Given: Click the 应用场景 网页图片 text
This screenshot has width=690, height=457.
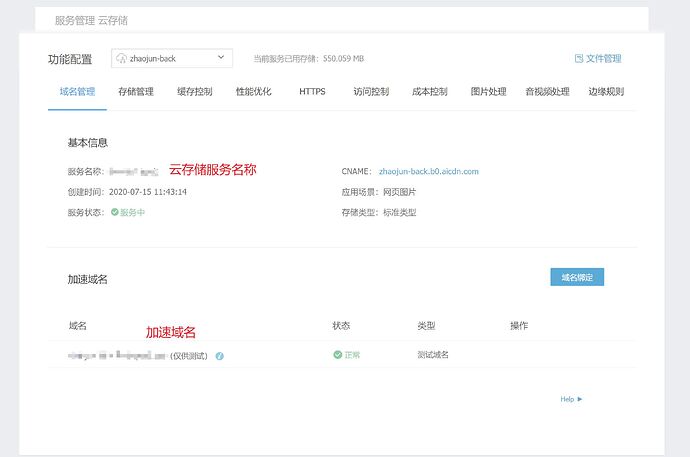Looking at the screenshot, I should (378, 192).
